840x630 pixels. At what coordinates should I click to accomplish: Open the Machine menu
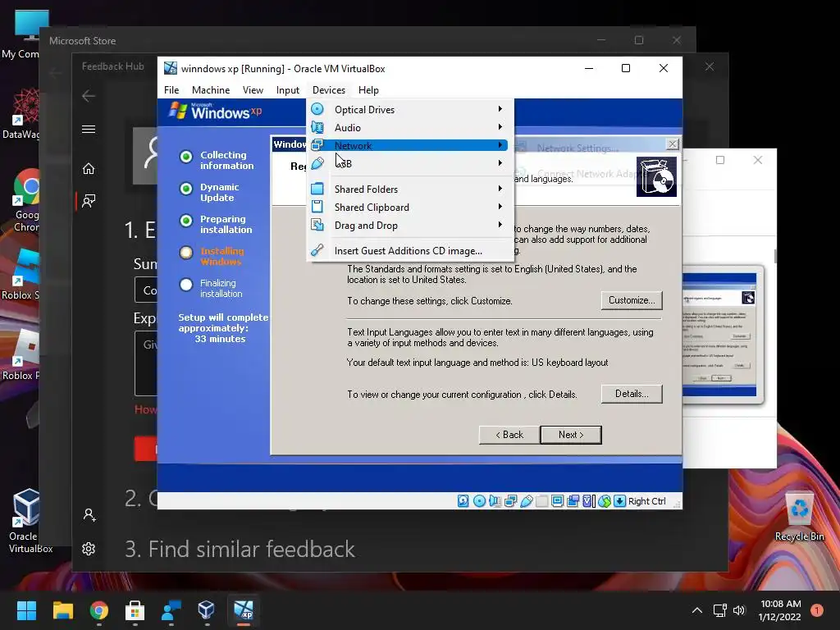(x=211, y=90)
